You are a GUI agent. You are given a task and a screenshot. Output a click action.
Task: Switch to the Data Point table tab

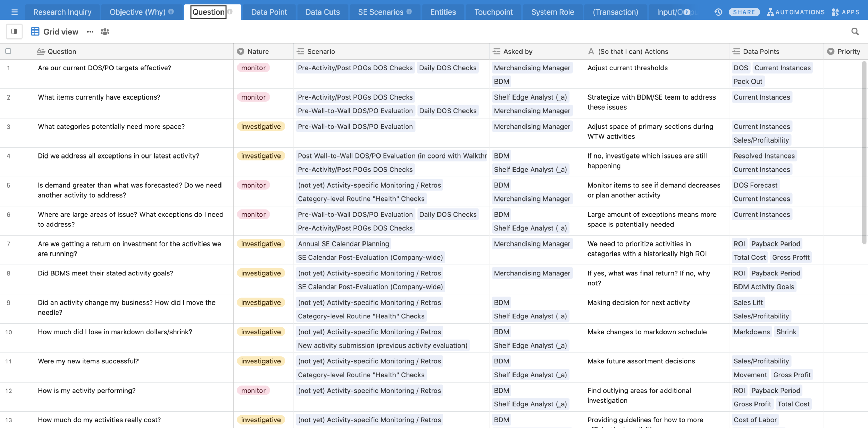point(269,11)
